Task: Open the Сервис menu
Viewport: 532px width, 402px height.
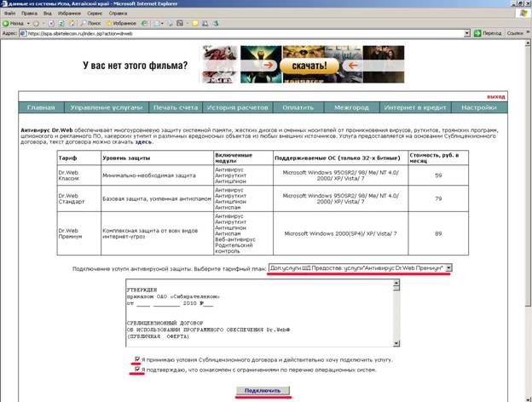Action: [x=95, y=14]
